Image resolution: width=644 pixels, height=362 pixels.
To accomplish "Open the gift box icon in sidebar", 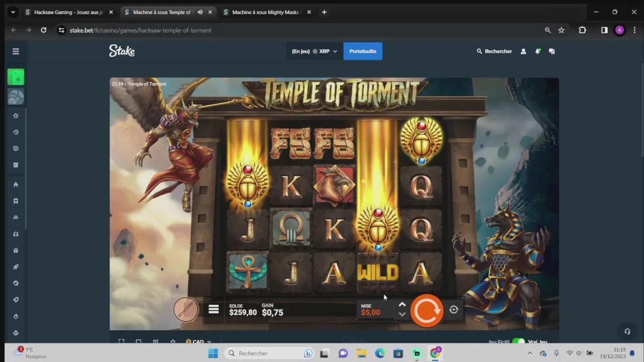I will pyautogui.click(x=16, y=250).
